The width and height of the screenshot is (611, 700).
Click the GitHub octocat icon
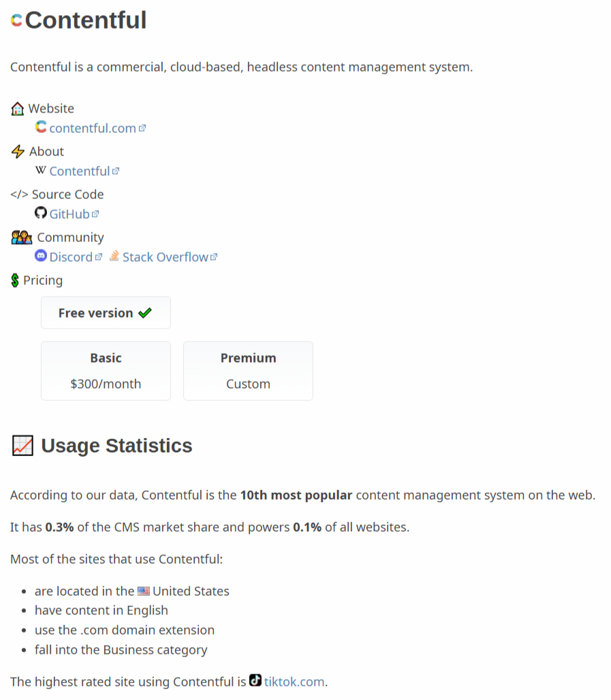(40, 213)
